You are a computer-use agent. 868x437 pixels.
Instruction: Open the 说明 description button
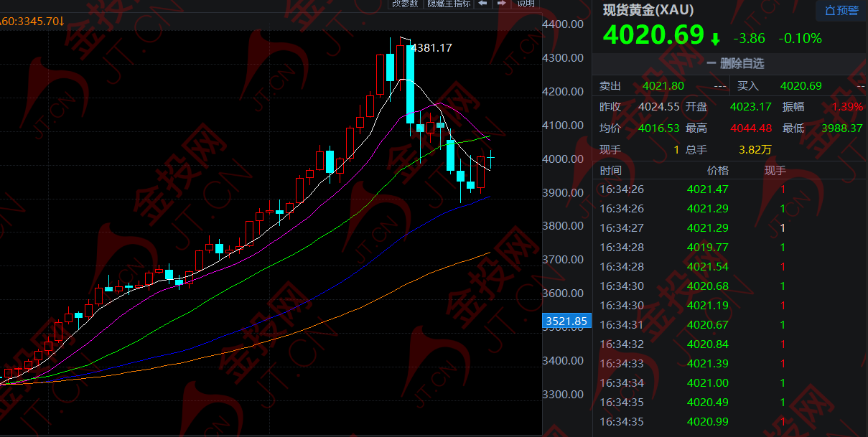coord(526,4)
